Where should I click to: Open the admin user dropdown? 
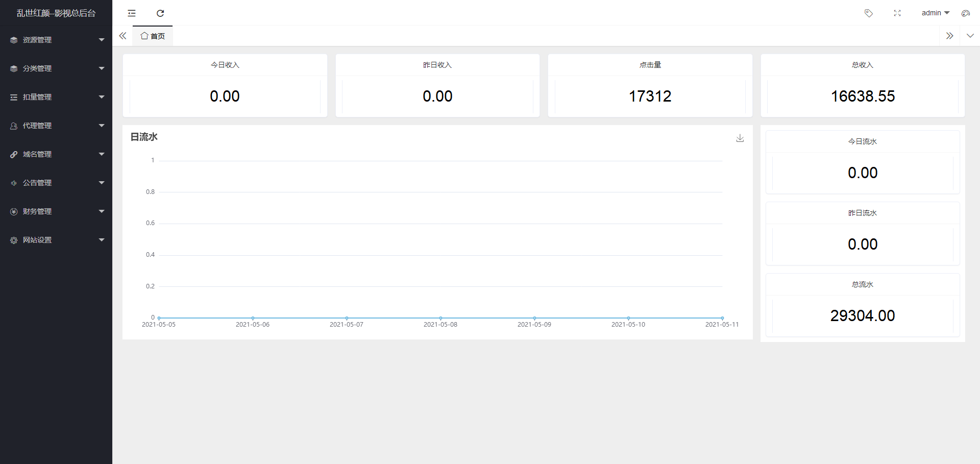(935, 13)
